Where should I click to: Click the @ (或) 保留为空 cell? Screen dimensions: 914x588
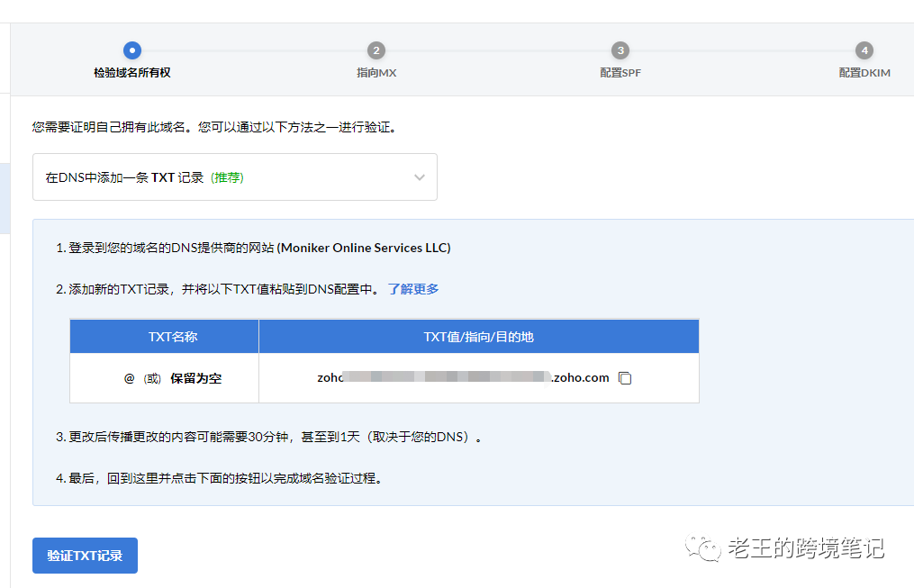[x=173, y=378]
